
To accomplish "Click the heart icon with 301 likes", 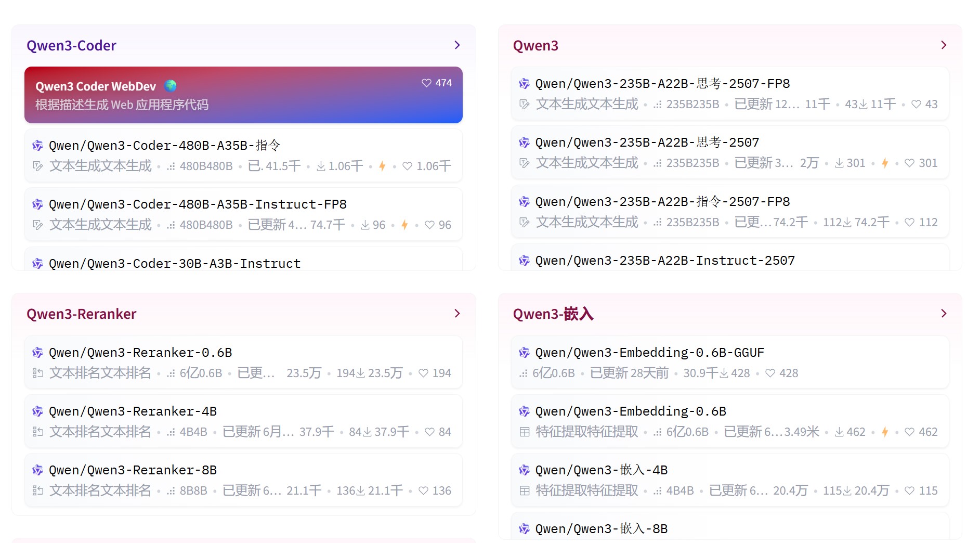I will click(x=909, y=163).
